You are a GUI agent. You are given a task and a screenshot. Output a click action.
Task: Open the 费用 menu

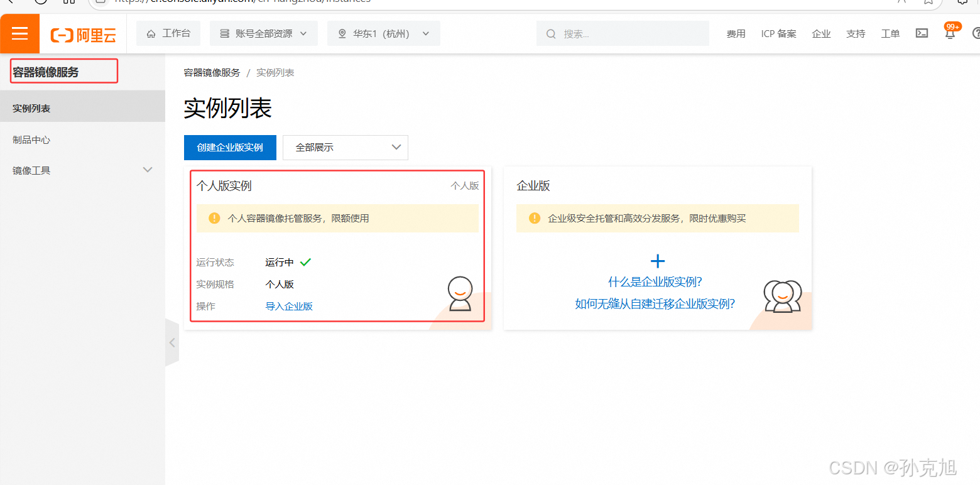coord(736,34)
